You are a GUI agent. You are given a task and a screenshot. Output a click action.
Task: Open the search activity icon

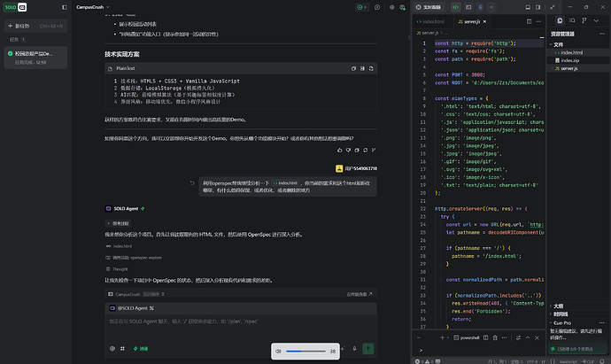pyautogui.click(x=572, y=20)
